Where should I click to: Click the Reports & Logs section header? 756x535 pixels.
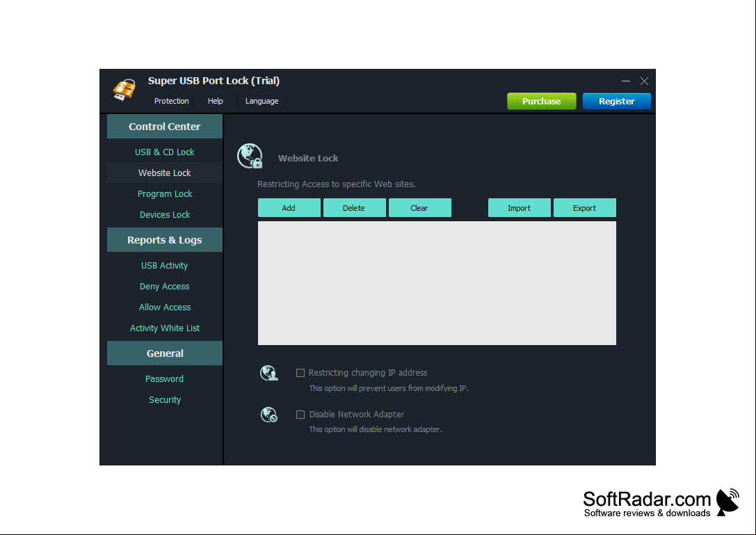(164, 240)
